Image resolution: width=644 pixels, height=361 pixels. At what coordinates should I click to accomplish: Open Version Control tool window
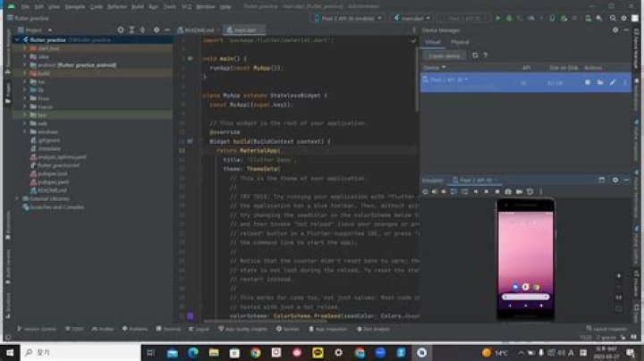coord(37,329)
